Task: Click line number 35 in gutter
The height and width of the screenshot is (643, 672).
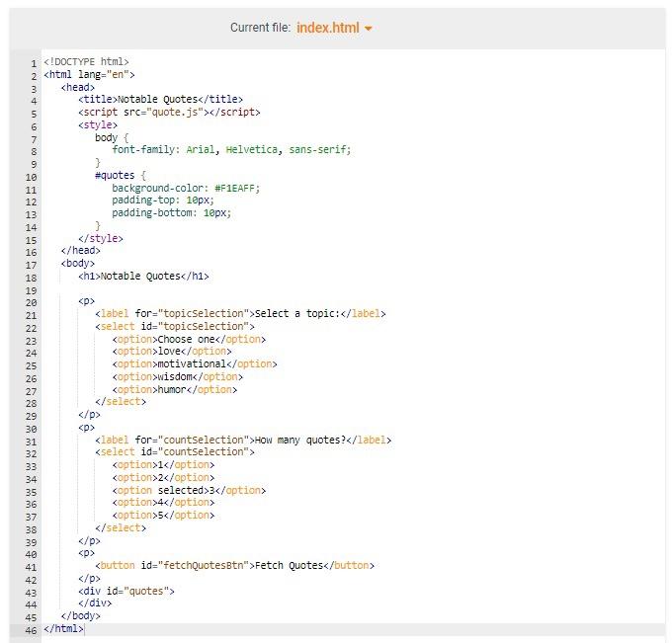Action: [31, 493]
